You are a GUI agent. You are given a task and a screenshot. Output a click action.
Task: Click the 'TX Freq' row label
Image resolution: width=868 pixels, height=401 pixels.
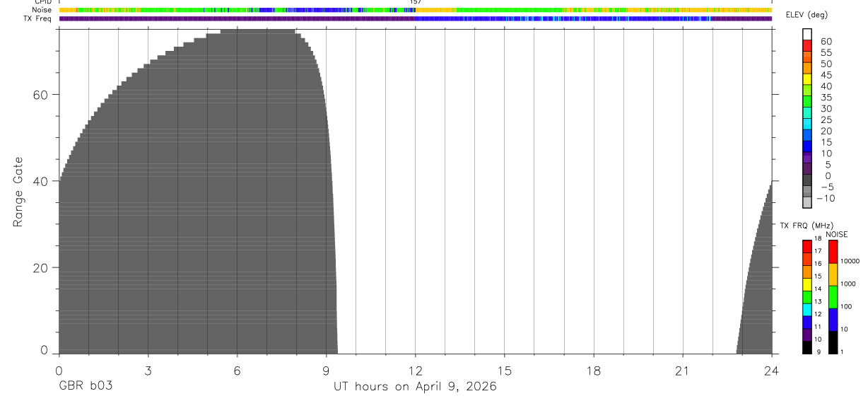click(x=38, y=18)
